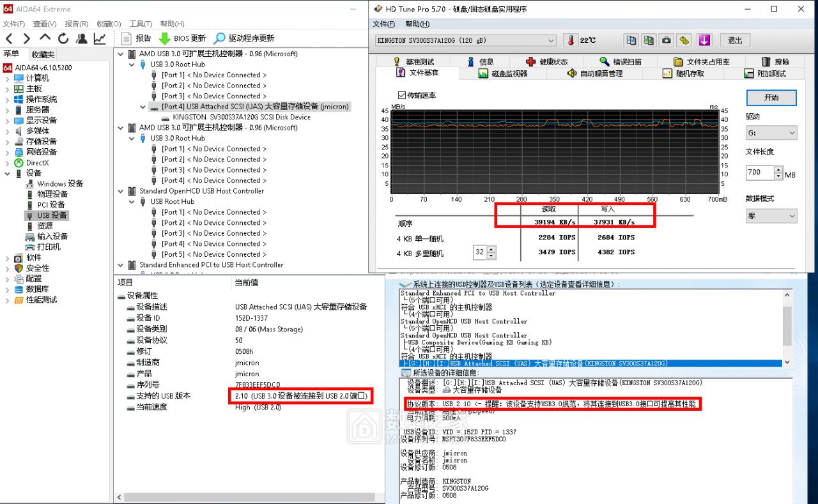Click the 退出 button in HD Tune

click(x=735, y=40)
